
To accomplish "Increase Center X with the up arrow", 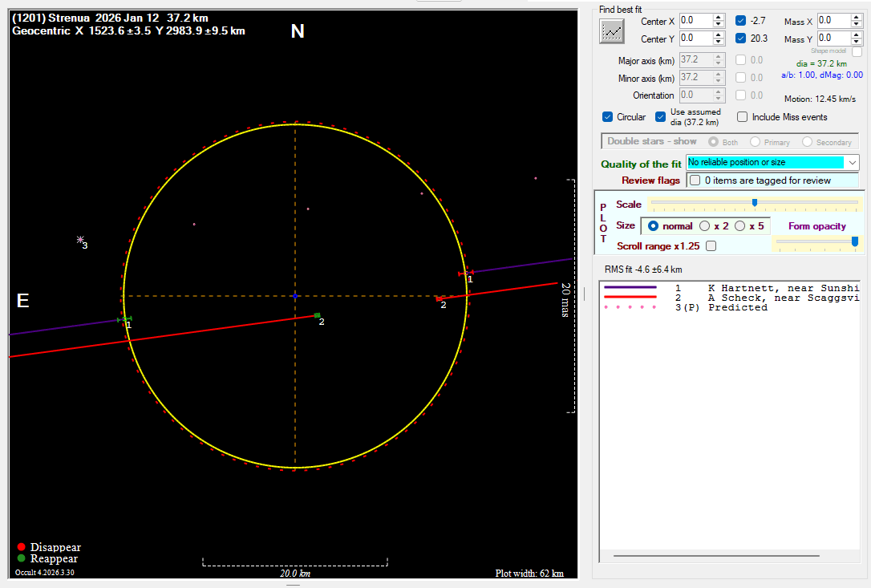I will click(719, 17).
